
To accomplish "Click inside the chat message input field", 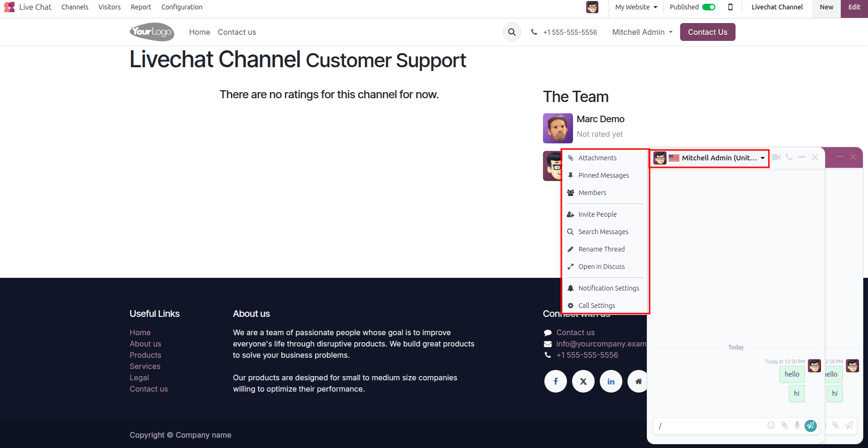I will 705,426.
